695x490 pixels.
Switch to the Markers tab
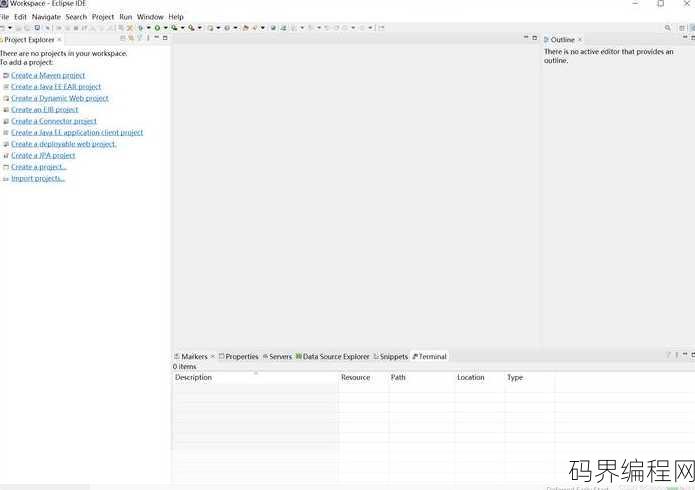(x=194, y=357)
